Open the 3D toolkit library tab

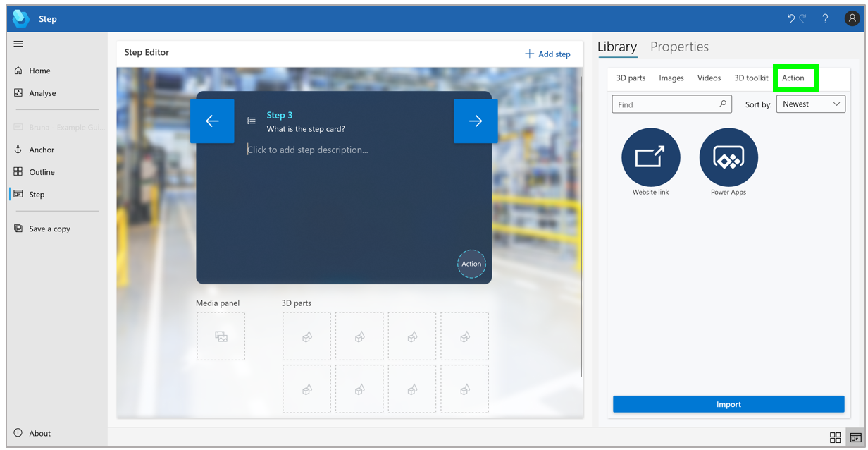tap(750, 78)
